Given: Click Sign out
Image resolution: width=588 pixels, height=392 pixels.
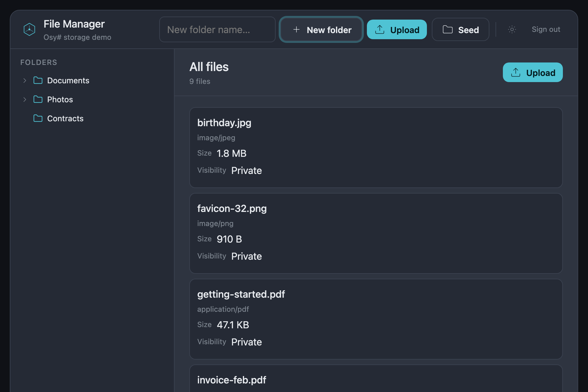Looking at the screenshot, I should (x=546, y=29).
